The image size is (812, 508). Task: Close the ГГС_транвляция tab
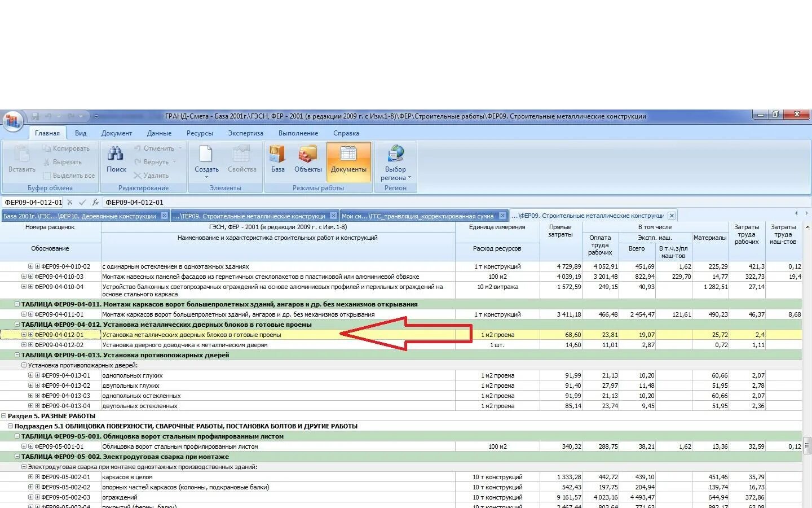(502, 216)
